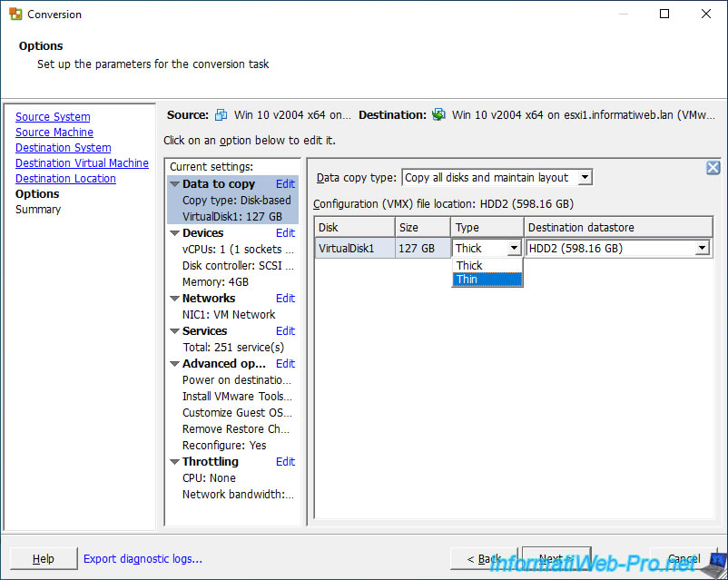Screen dimensions: 728x580
Task: Select the VirtualDisk1 row cell
Action: pos(355,249)
